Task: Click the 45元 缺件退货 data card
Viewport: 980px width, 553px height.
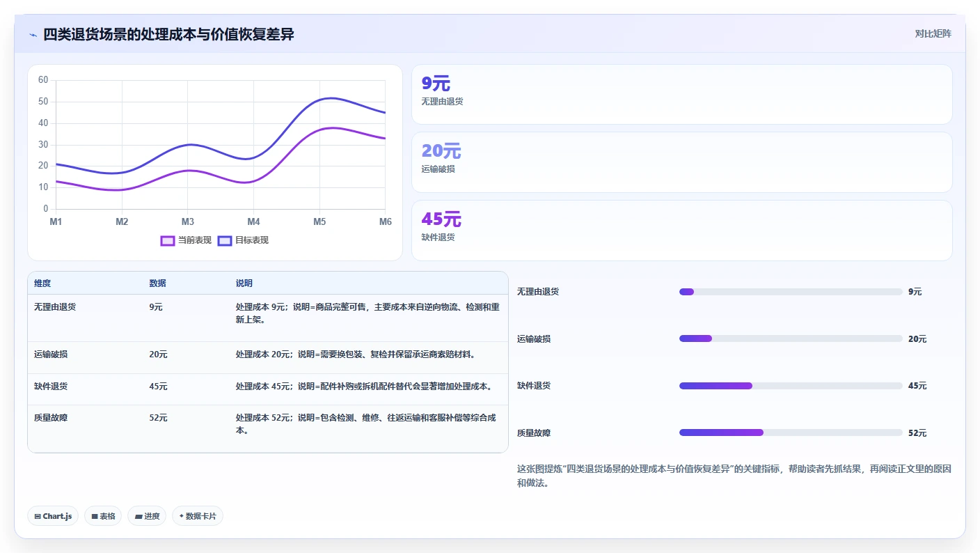Action: click(x=681, y=231)
